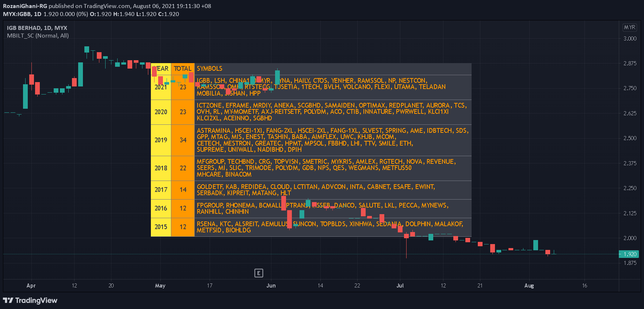This screenshot has height=309, width=644.
Task: Click the 3.000 price axis label
Action: pos(630,38)
